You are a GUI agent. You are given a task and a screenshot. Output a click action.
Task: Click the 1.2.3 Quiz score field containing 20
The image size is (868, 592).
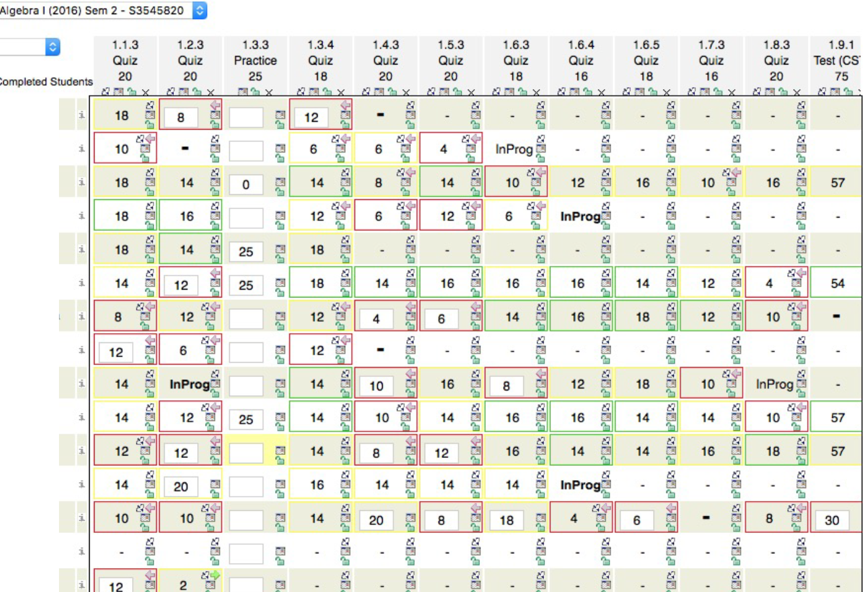(x=181, y=487)
